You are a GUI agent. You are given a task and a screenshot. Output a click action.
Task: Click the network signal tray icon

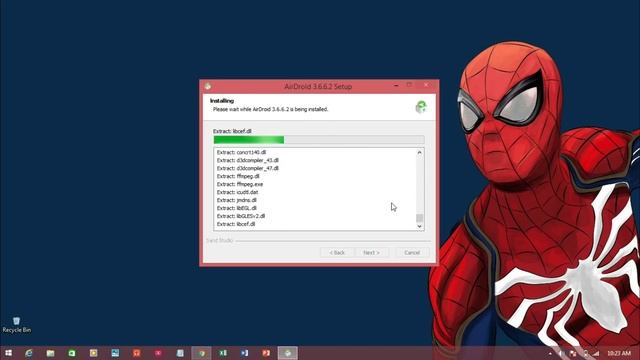[596, 353]
